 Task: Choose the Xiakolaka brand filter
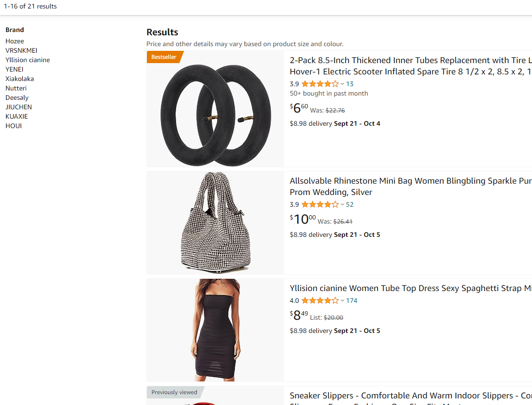pos(20,79)
